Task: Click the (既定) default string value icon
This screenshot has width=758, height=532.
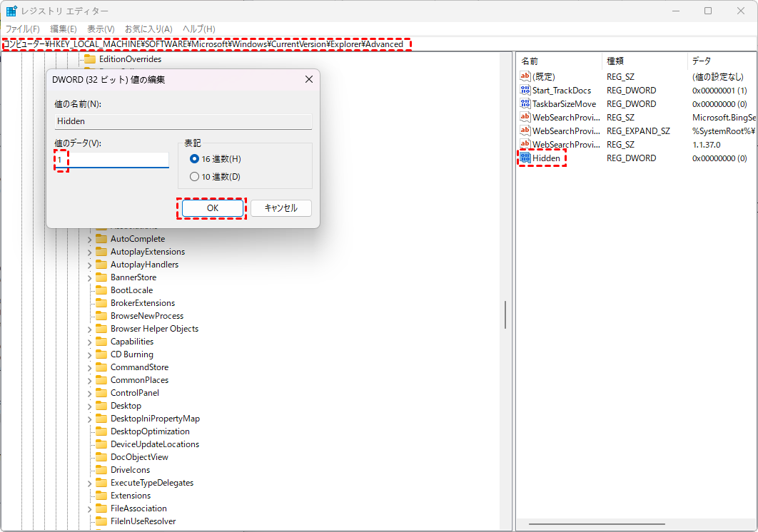Action: (525, 76)
